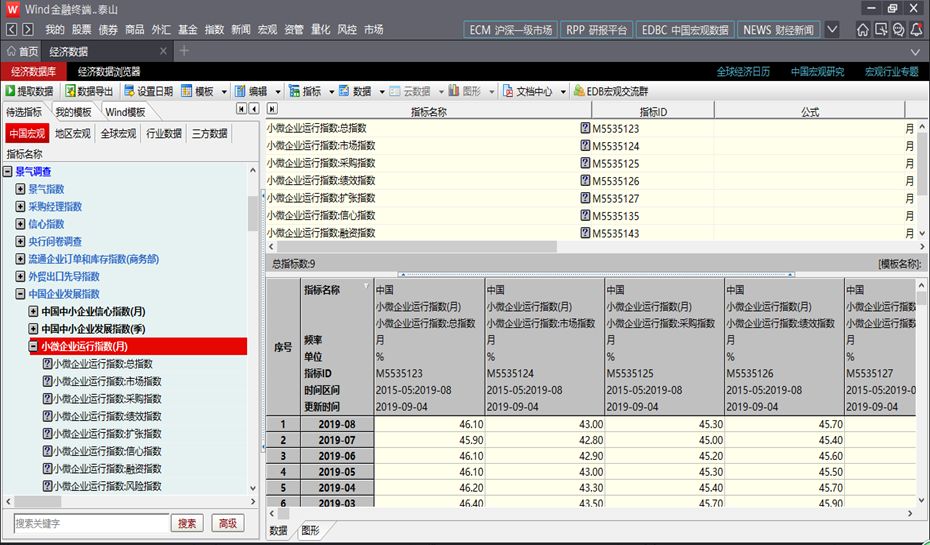Add a new tab with plus button
The width and height of the screenshot is (930, 545).
[x=184, y=51]
